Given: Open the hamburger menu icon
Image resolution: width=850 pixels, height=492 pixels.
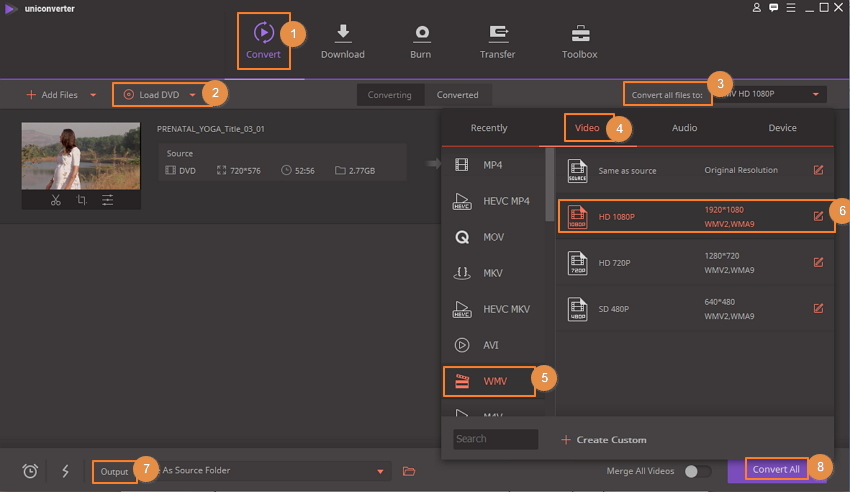Looking at the screenshot, I should 791,8.
